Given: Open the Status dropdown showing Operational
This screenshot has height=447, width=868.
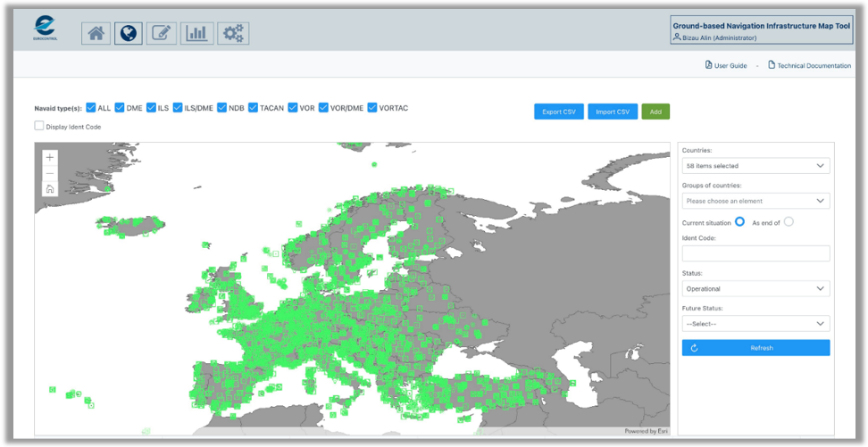Looking at the screenshot, I should [755, 289].
